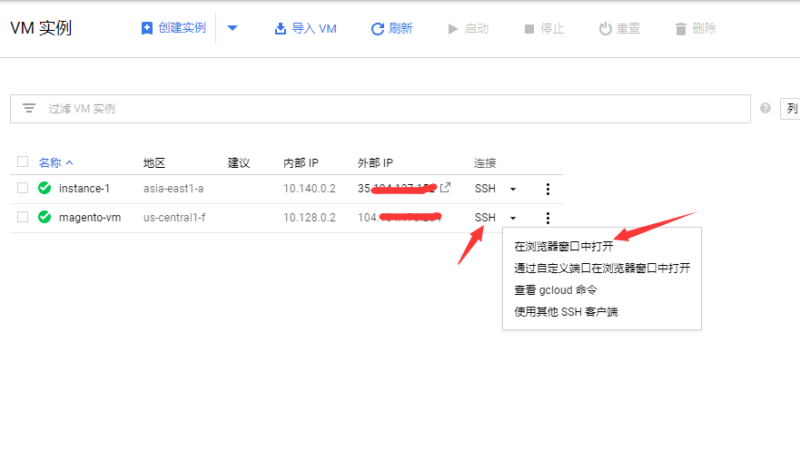The width and height of the screenshot is (800, 450).
Task: Click the asia-east1-a zone cell
Action: [173, 189]
